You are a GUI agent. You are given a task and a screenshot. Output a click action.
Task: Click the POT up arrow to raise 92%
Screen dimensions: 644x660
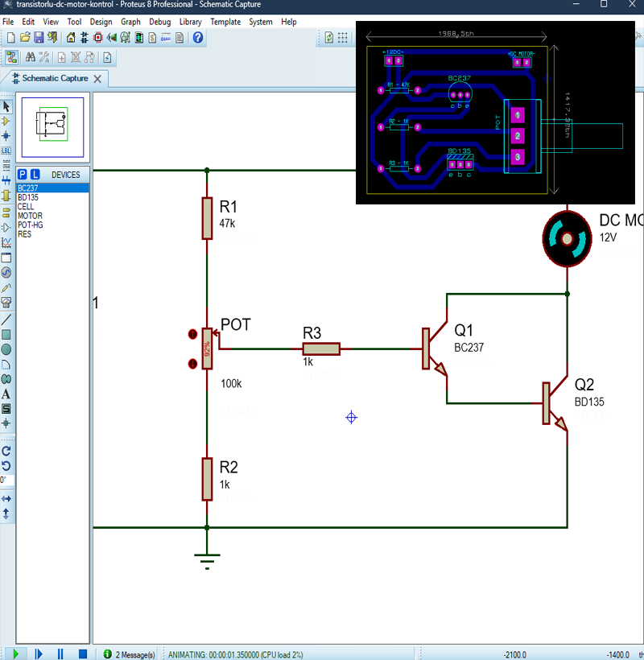tap(192, 333)
